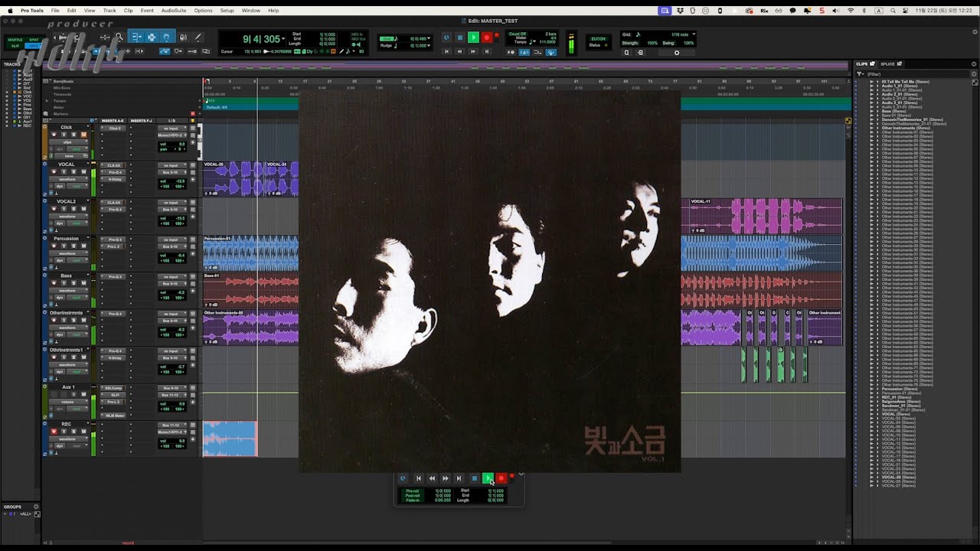
Task: Click the REC track volume value
Action: click(181, 441)
